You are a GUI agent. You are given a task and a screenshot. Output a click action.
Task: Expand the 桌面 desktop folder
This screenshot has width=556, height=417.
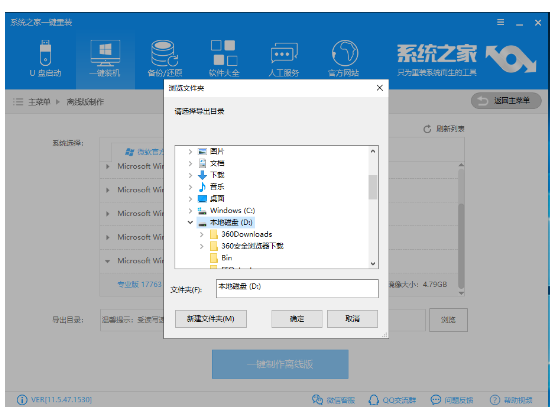click(190, 199)
